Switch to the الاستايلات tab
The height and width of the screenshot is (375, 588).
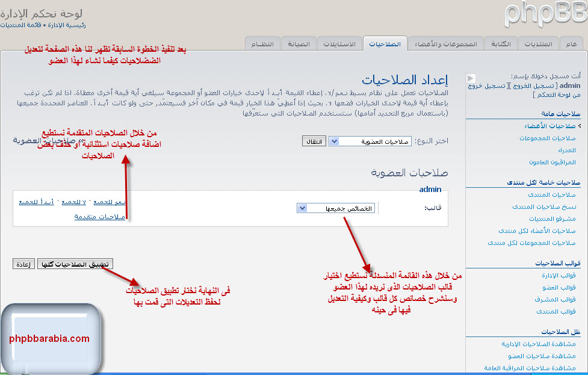339,44
